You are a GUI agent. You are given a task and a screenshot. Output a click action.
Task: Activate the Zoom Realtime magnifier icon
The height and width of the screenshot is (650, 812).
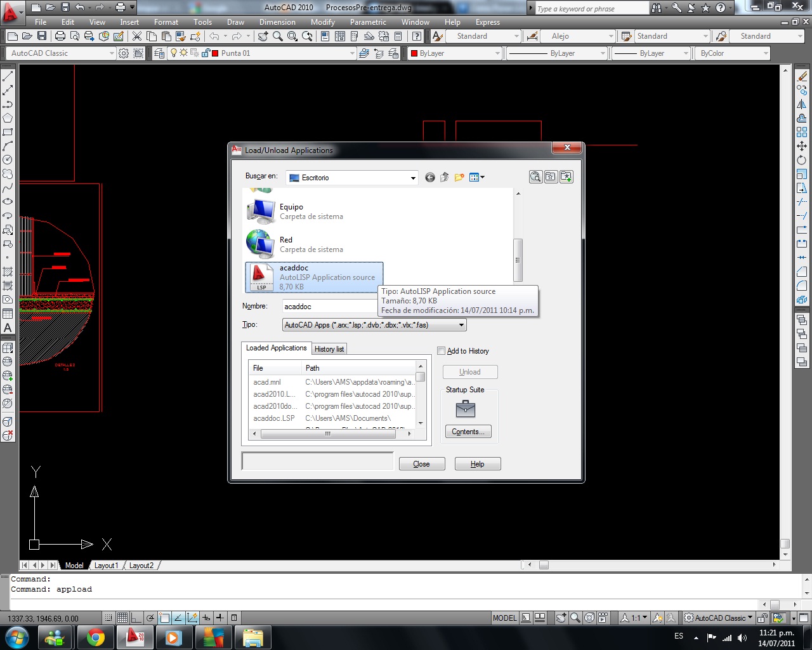click(x=278, y=36)
